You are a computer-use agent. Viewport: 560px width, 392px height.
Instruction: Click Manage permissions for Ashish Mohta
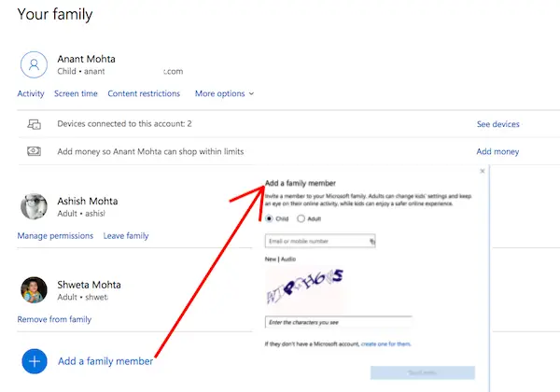(55, 236)
